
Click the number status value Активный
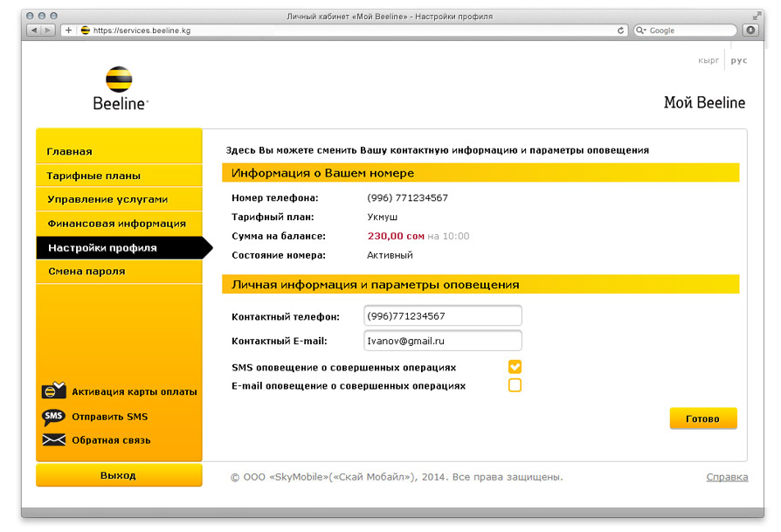click(390, 255)
